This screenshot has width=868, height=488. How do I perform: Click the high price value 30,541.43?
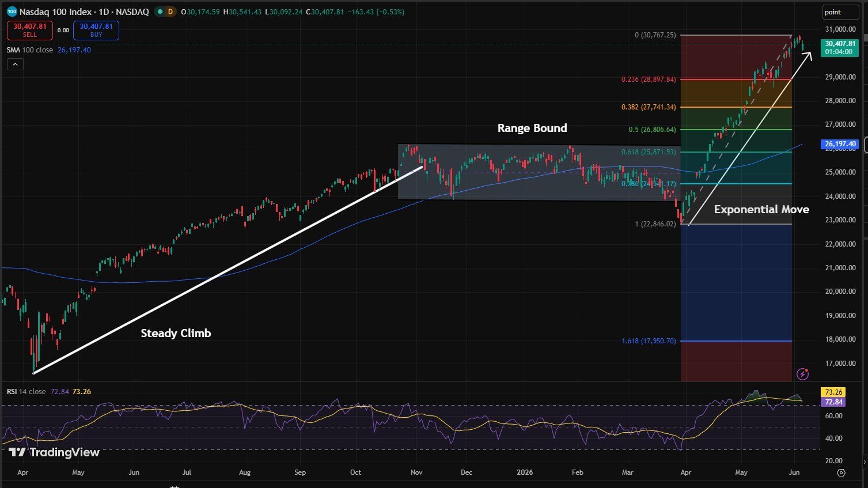click(245, 12)
